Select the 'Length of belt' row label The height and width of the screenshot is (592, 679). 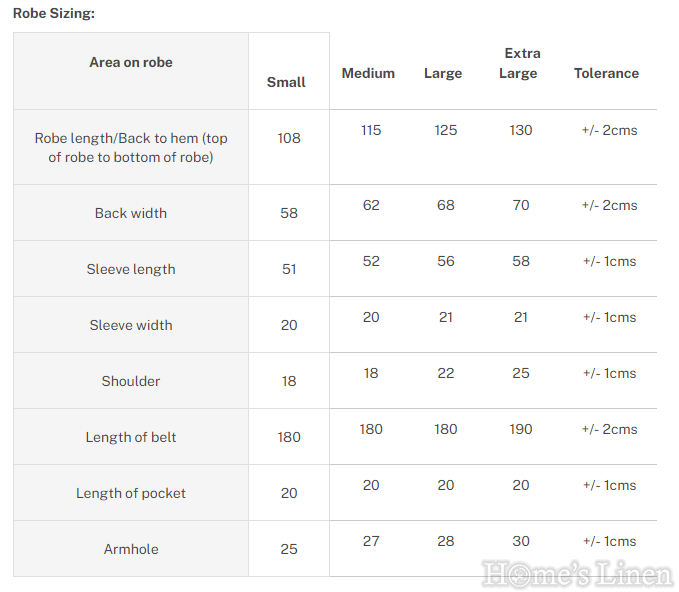(x=131, y=437)
